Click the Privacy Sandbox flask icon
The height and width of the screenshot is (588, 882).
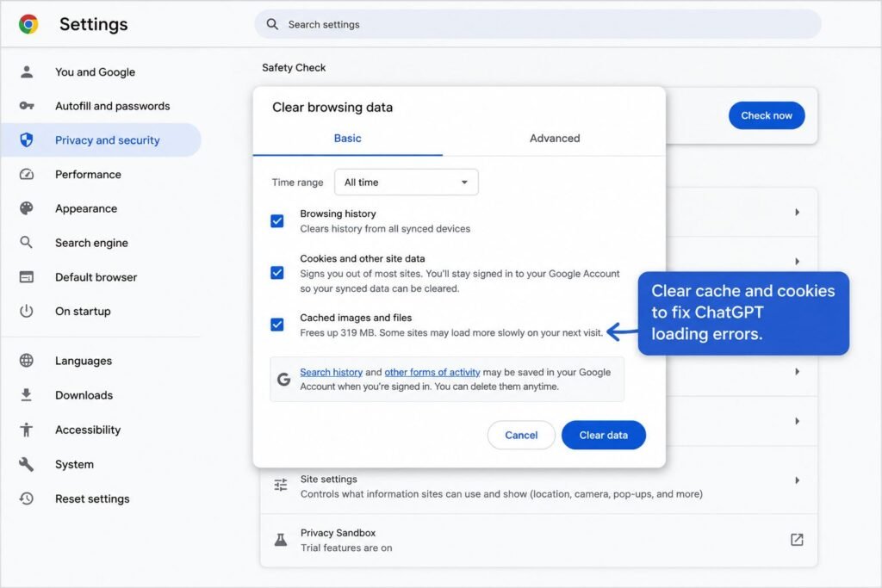[280, 540]
